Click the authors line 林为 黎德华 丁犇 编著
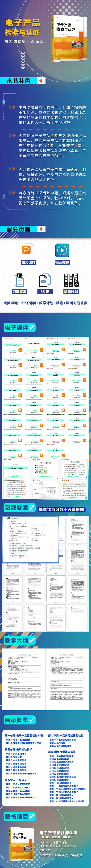Image resolution: width=91 pixels, height=868 pixels. click(24, 41)
